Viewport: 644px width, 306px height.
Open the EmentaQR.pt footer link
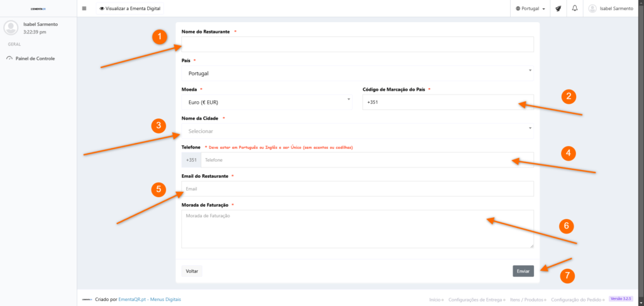(x=133, y=299)
